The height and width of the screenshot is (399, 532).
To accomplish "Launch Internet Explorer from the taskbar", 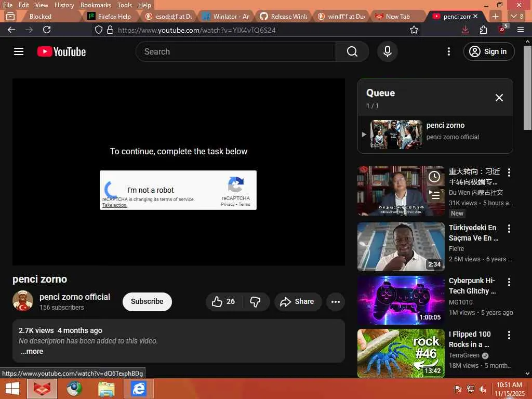I will tap(138, 389).
